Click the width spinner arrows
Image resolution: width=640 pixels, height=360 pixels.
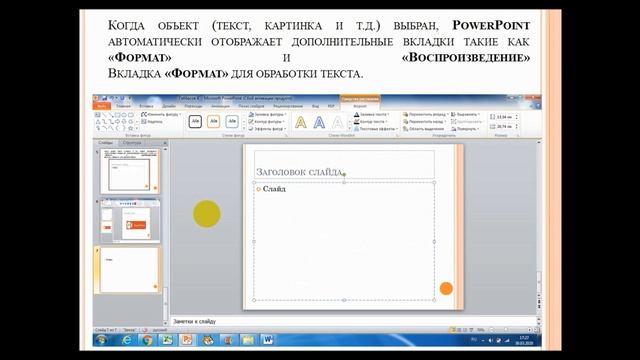point(517,127)
